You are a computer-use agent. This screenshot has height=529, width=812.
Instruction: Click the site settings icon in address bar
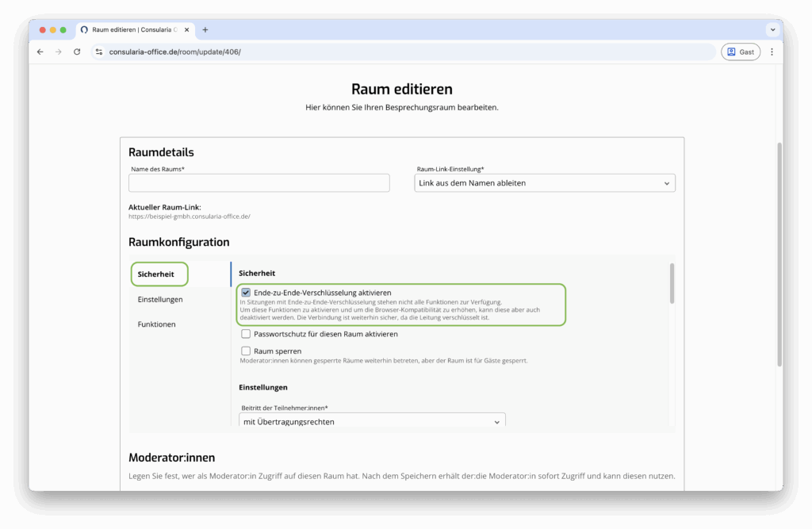[99, 52]
